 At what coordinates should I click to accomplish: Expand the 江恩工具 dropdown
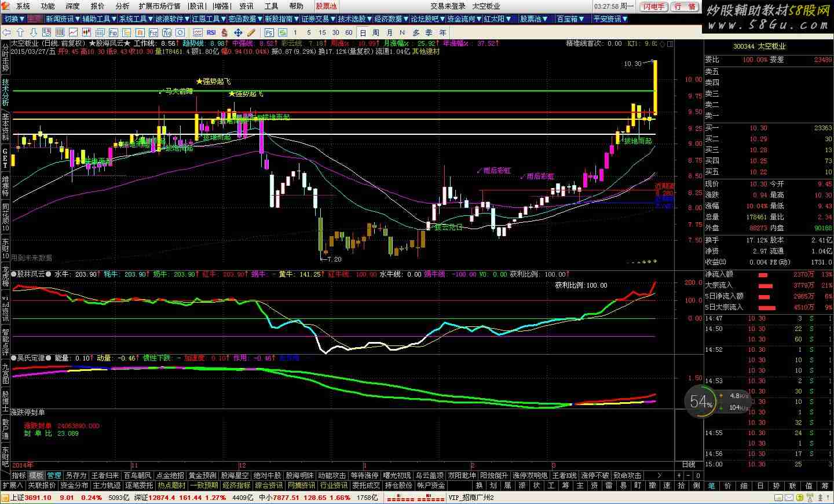coord(209,19)
